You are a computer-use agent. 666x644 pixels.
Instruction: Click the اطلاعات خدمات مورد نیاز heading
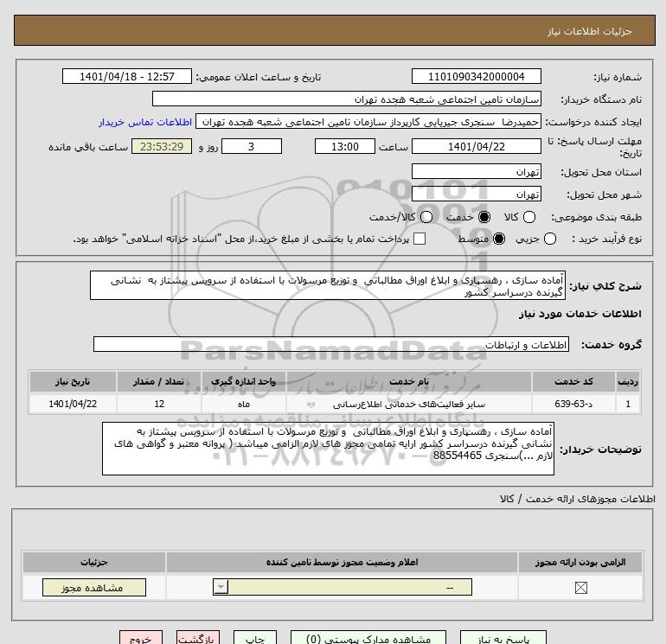click(580, 314)
